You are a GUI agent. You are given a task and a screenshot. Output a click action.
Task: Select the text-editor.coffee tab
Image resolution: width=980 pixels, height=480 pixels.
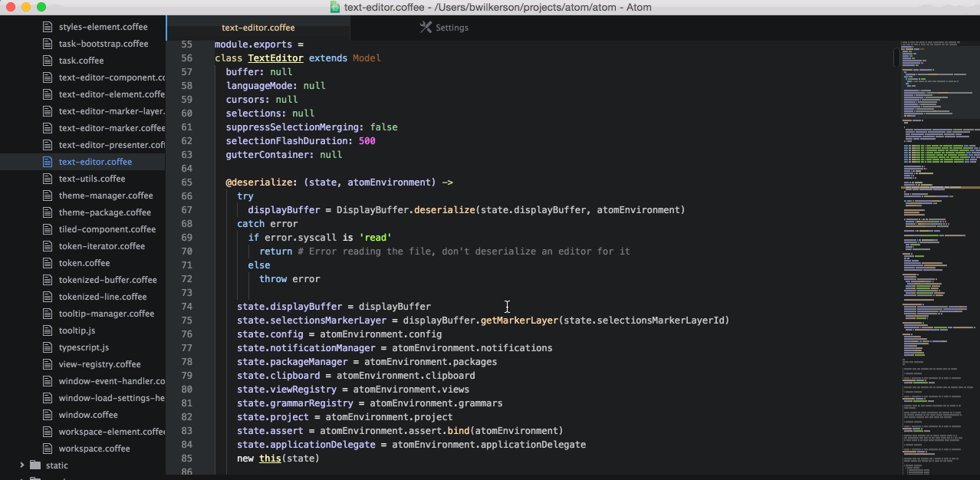pos(257,27)
